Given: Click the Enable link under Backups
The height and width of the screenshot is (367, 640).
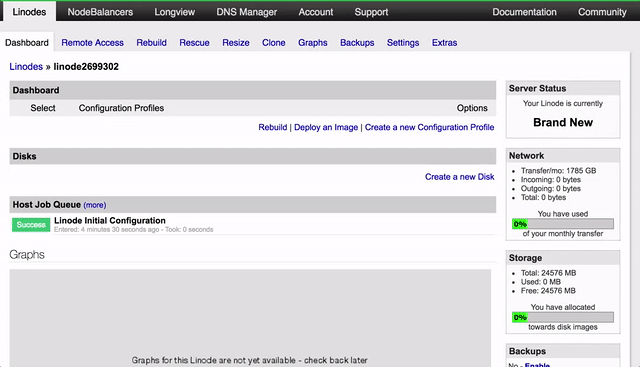Looking at the screenshot, I should [537, 364].
